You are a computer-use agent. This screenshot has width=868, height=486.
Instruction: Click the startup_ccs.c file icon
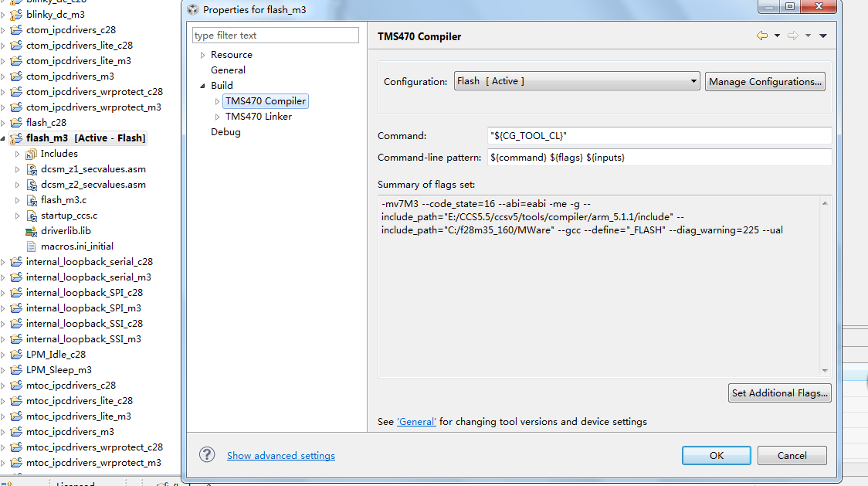(32, 216)
